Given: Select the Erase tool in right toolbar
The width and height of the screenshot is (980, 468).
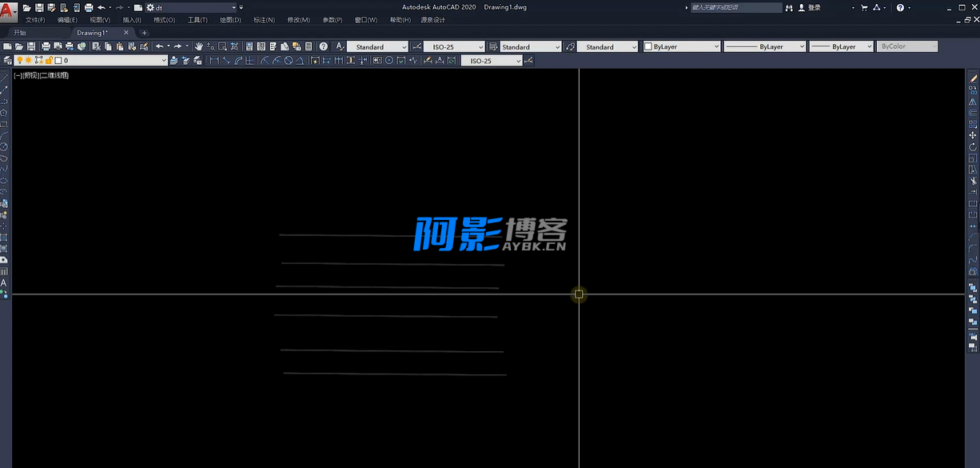Looking at the screenshot, I should (x=973, y=79).
